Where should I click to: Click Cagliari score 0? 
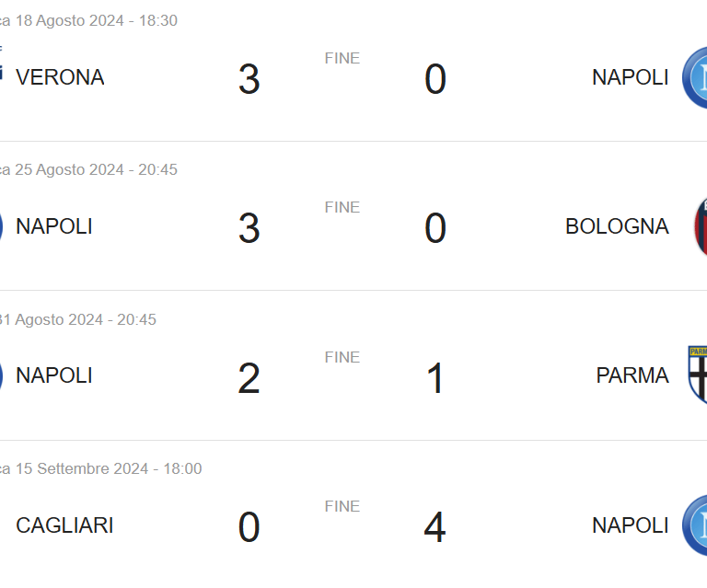tap(249, 526)
